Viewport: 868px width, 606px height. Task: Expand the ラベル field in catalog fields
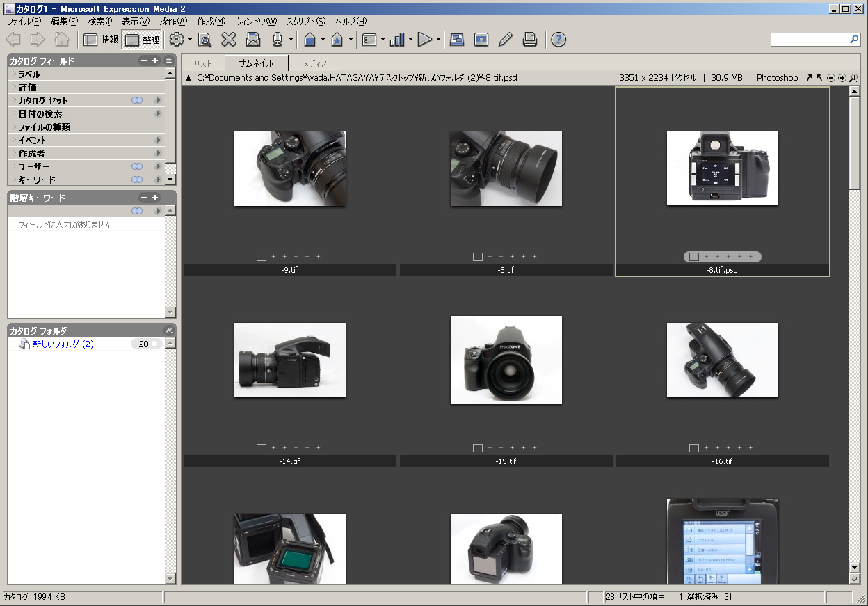13,74
